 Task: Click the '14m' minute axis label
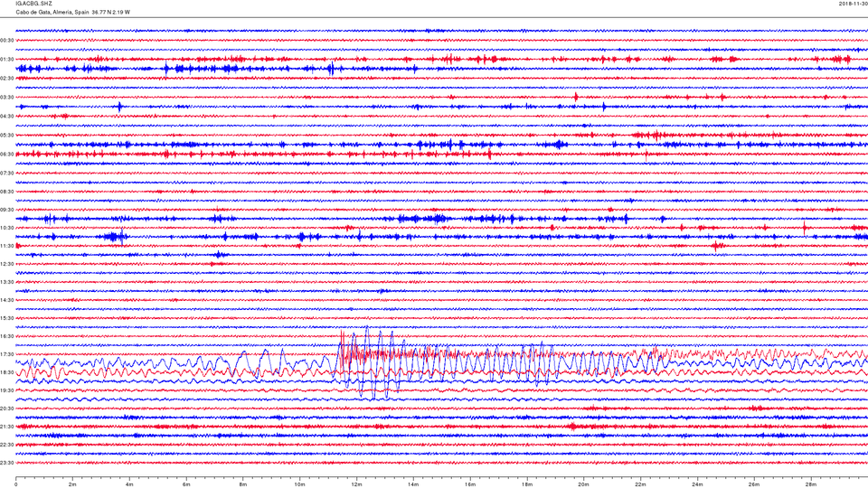[x=413, y=484]
